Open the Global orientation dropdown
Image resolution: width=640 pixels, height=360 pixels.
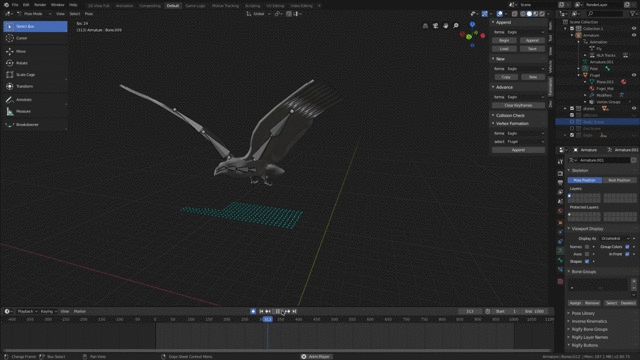[259, 14]
